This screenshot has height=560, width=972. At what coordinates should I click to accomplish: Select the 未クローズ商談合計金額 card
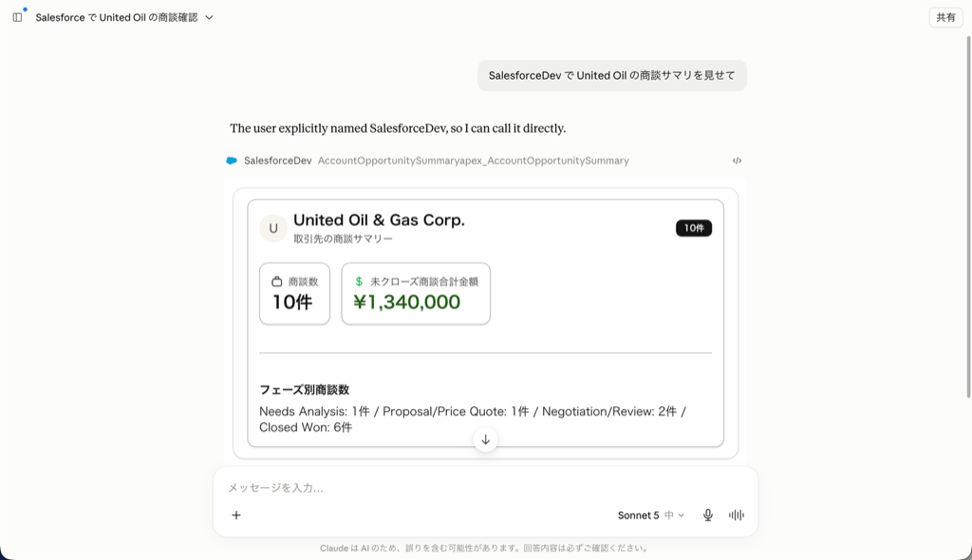click(x=416, y=293)
